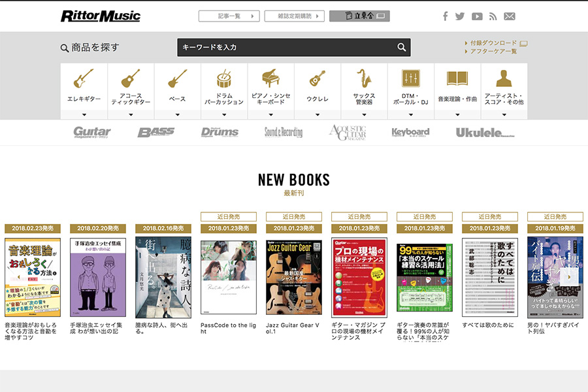Viewport: 588px width, 392px height.
Task: Click the 2018.02.16発売 date label
Action: (x=163, y=228)
